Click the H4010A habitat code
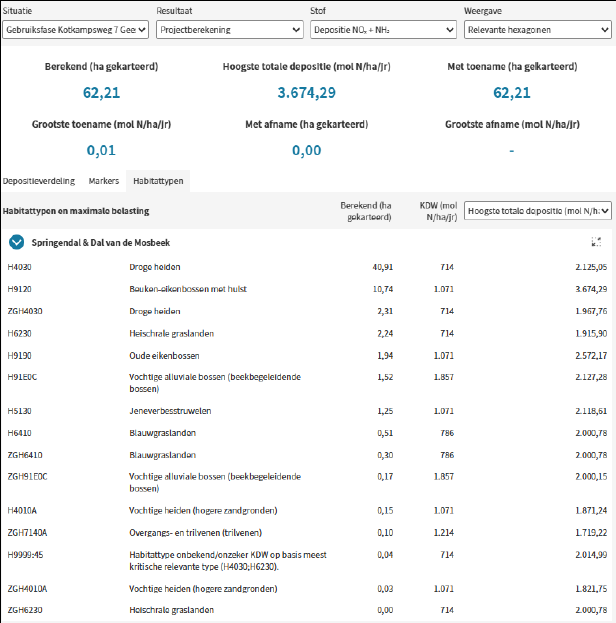 coord(22,511)
